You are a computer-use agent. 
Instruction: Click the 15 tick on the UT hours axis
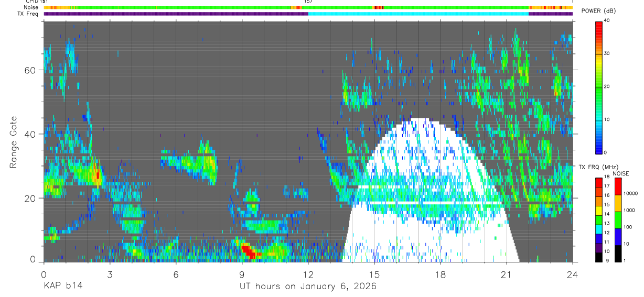click(x=374, y=274)
